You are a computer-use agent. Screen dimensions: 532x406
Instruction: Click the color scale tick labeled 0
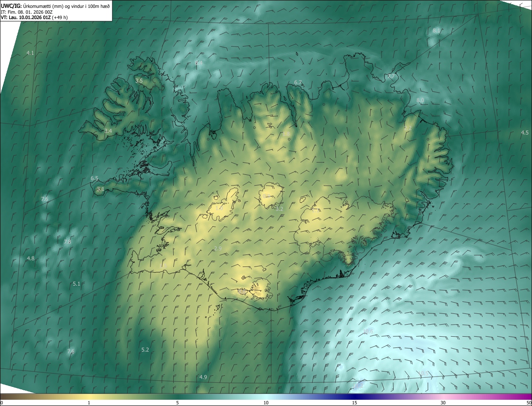pyautogui.click(x=2, y=403)
